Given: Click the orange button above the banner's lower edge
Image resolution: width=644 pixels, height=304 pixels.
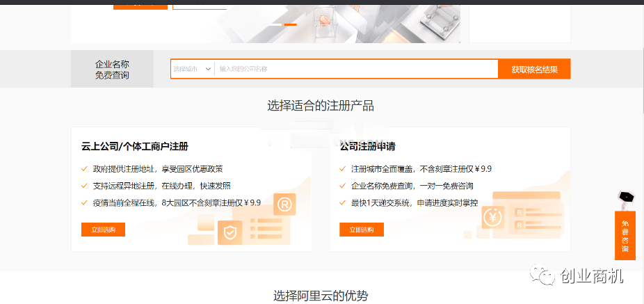Looking at the screenshot, I should click(140, 6).
